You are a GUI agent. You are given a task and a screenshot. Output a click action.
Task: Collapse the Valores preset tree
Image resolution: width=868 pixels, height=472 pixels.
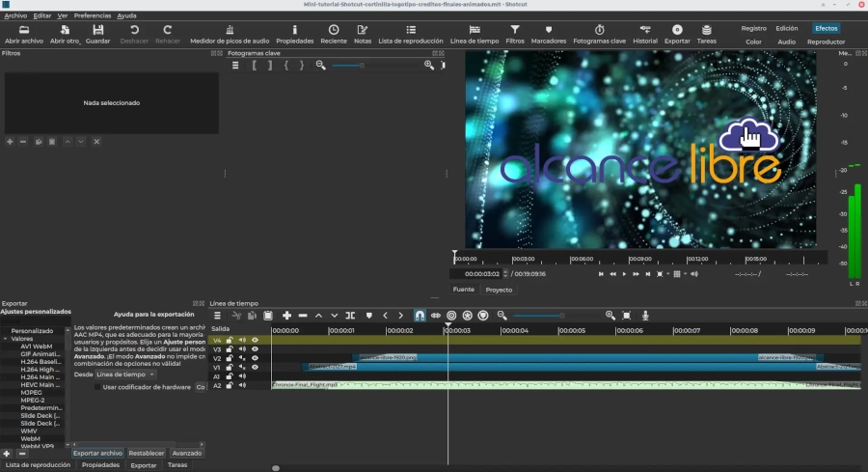pos(6,339)
